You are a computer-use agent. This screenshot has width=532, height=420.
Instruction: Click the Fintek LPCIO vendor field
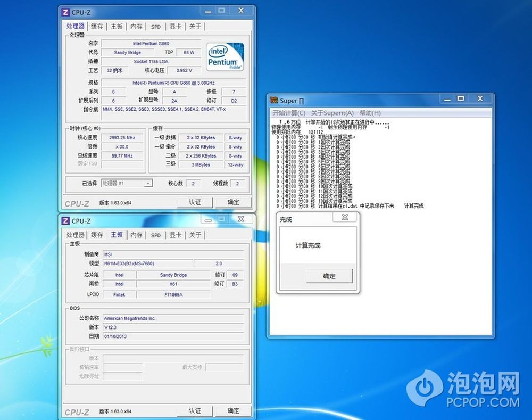[119, 295]
